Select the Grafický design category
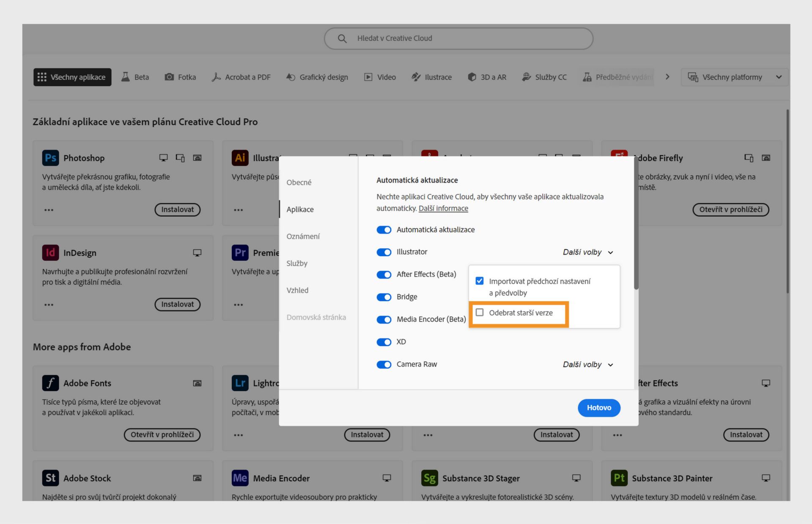 (317, 77)
